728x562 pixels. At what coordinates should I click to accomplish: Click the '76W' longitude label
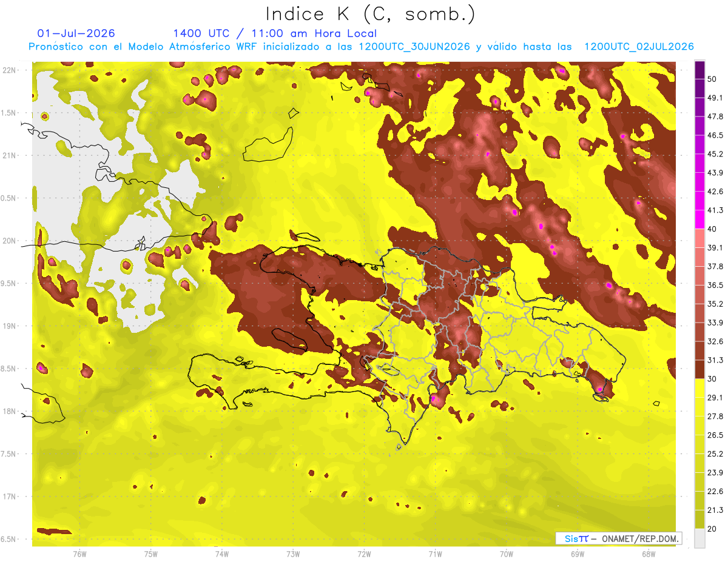[79, 555]
